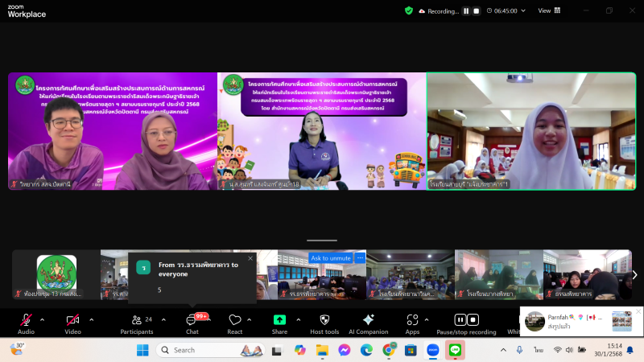Stop recording from top bar indicator
This screenshot has width=644, height=362.
click(476, 11)
